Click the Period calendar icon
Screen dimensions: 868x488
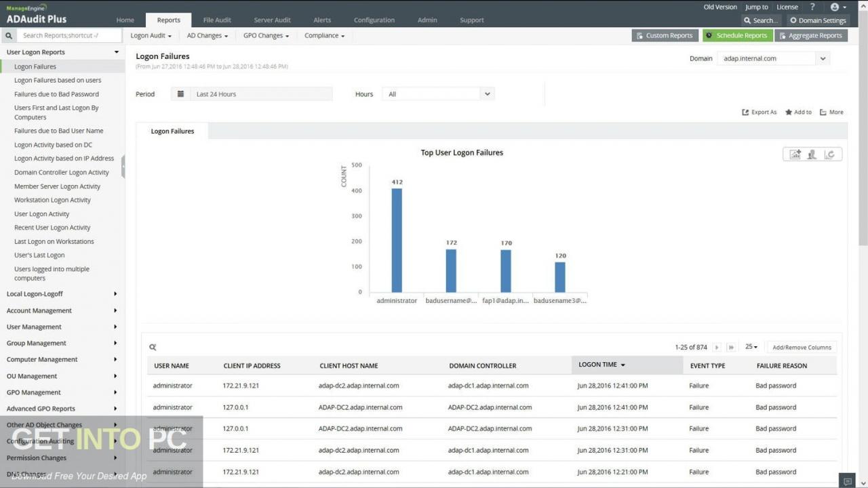pos(180,94)
